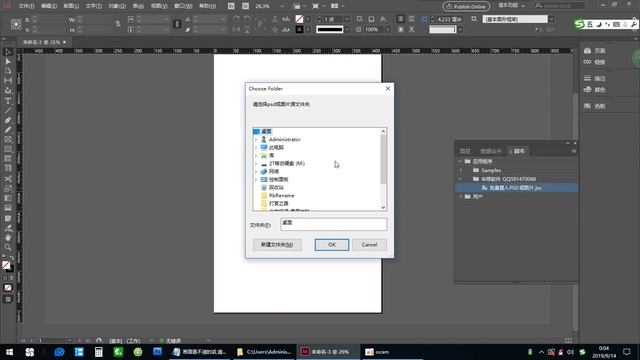The width and height of the screenshot is (640, 360).
Task: Select the Zoom magnifier tool
Action: [8, 247]
